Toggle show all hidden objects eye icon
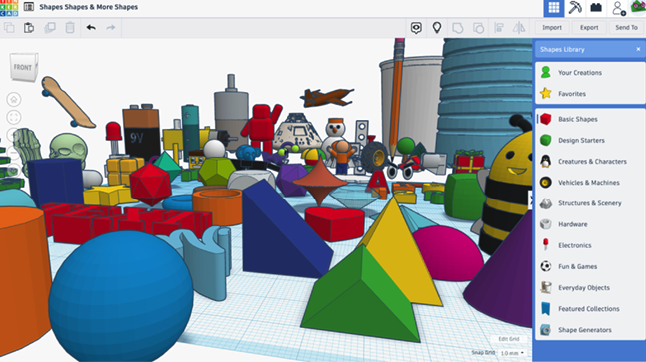Image resolution: width=646 pixels, height=362 pixels. (416, 28)
